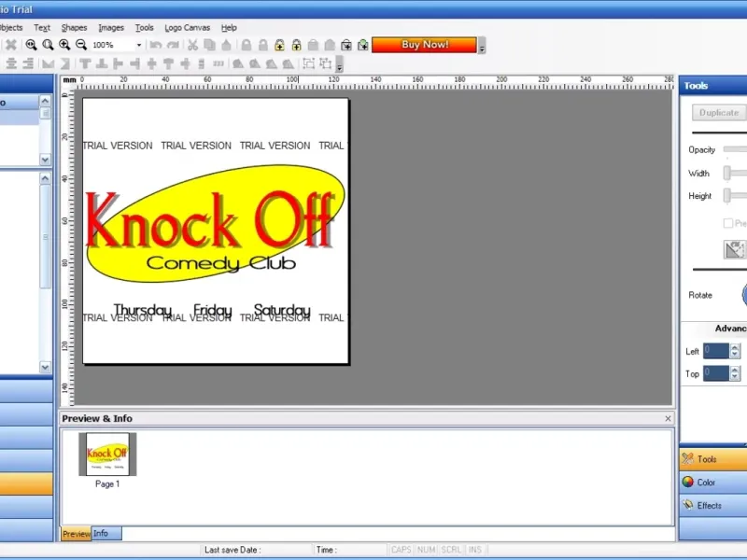Image resolution: width=747 pixels, height=560 pixels.
Task: Expand the second toolbar overflow arrow
Action: [x=339, y=63]
